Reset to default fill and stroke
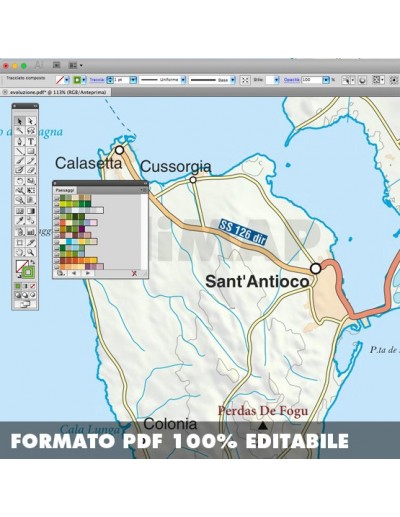 pos(19,276)
